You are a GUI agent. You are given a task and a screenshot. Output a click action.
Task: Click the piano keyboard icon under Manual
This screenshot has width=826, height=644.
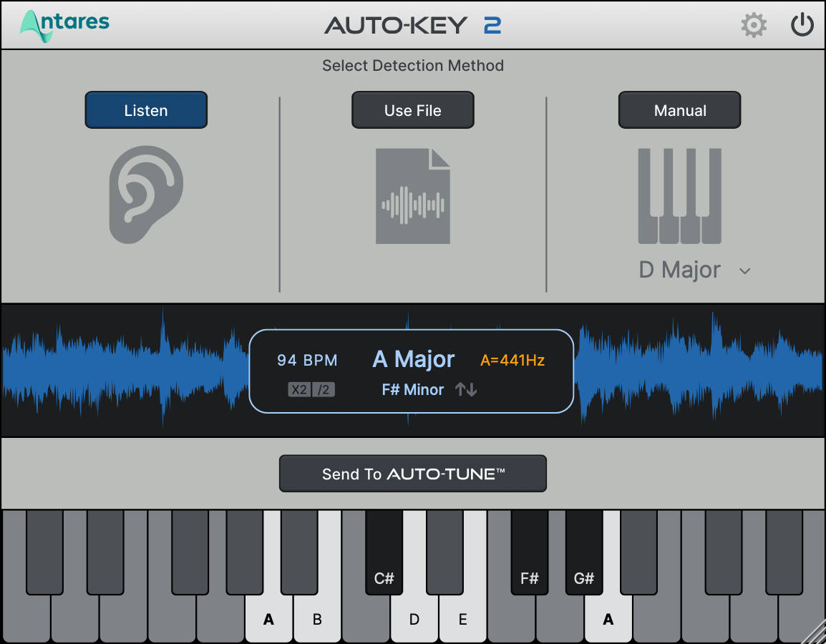(679, 195)
